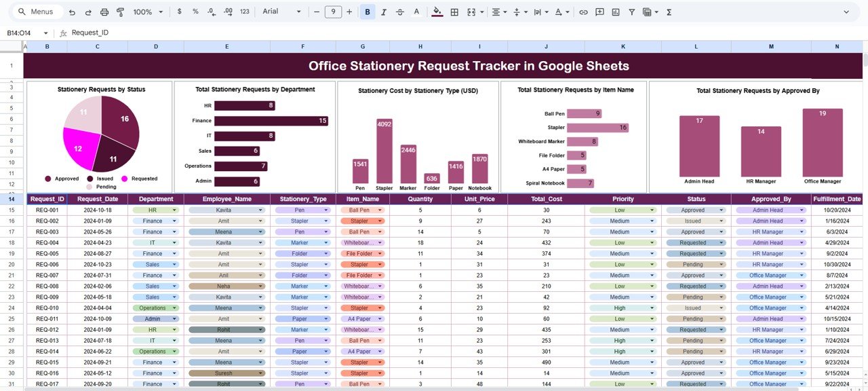The image size is (868, 391).
Task: Insert a chart from the toolbar
Action: coord(616,12)
